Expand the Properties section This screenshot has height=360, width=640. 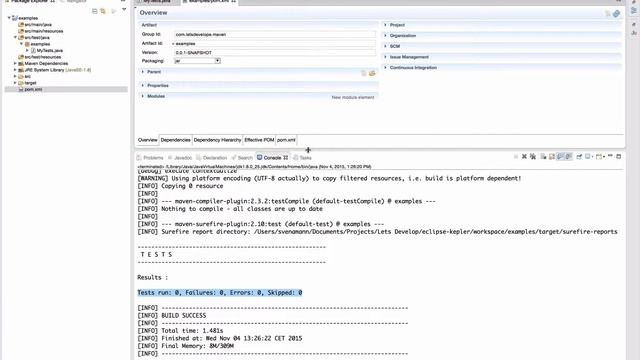click(x=143, y=85)
